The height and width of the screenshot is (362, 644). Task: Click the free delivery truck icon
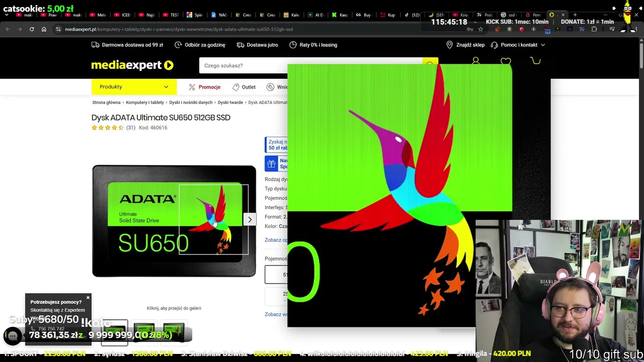(x=96, y=45)
